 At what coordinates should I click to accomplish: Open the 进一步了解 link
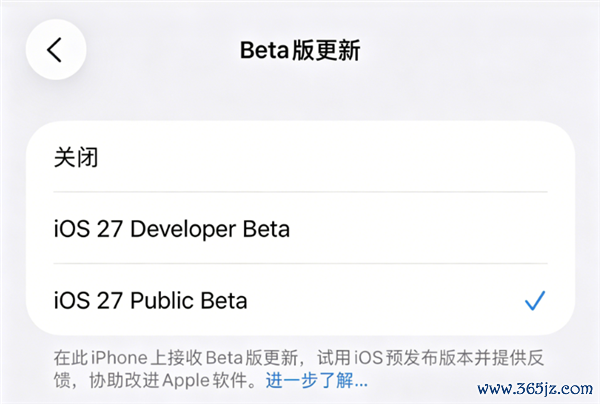pos(316,380)
